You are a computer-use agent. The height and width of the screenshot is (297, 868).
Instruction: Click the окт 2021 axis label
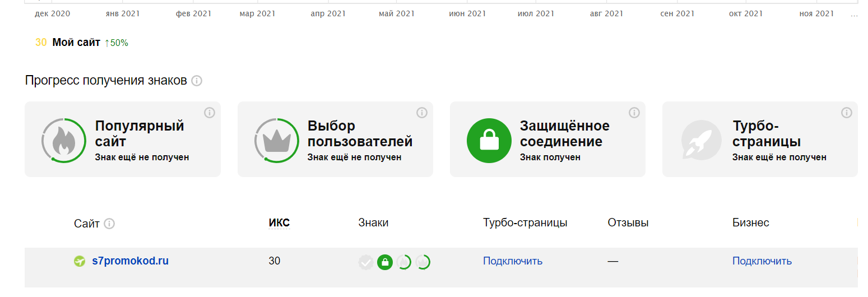[x=746, y=13]
